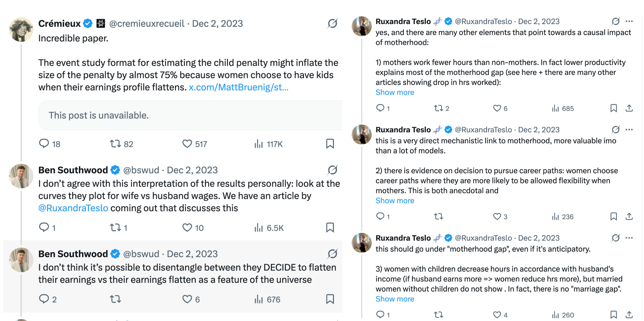Open more options on Ruxandra's first post
The image size is (644, 321).
tap(629, 21)
